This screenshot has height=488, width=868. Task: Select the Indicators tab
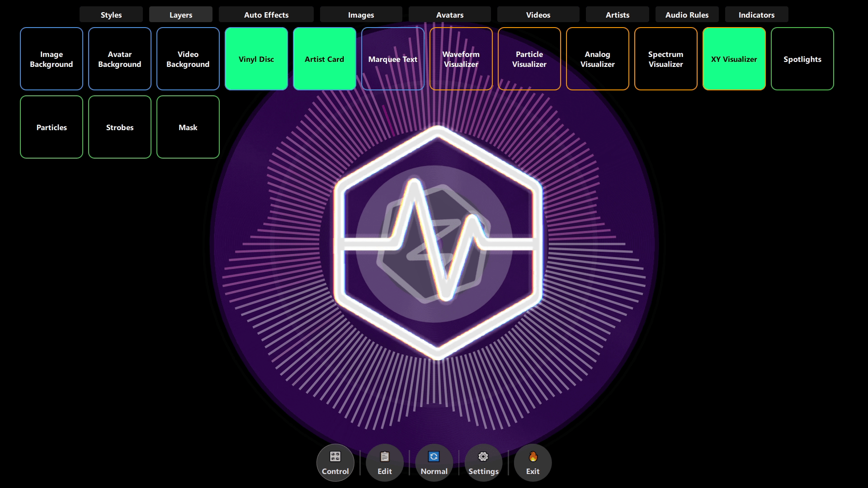pos(756,15)
